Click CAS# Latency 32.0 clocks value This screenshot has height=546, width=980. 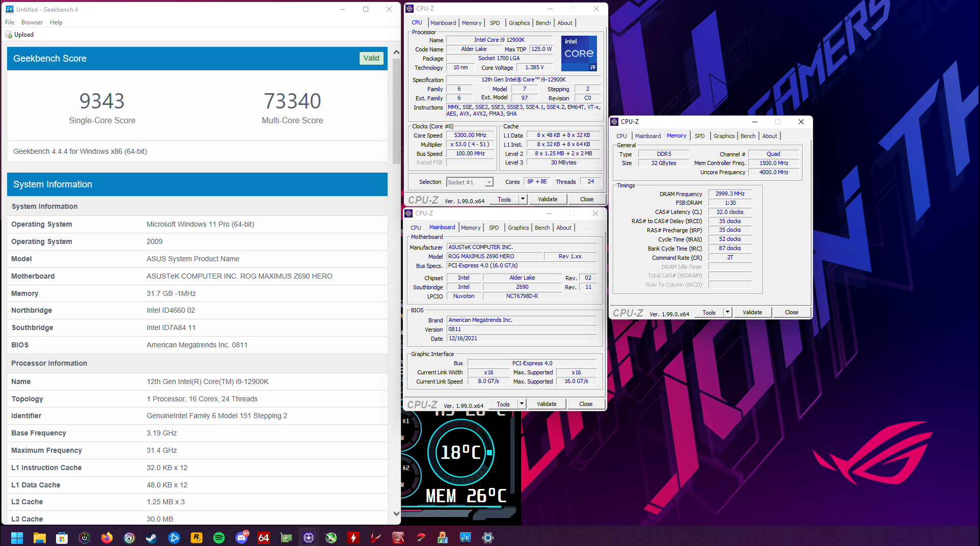(730, 212)
